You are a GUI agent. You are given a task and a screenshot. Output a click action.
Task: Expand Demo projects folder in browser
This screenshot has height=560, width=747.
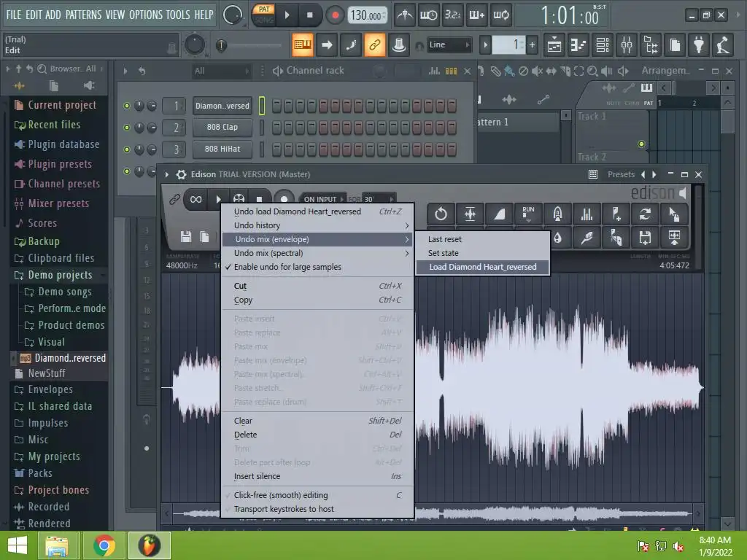click(x=60, y=275)
